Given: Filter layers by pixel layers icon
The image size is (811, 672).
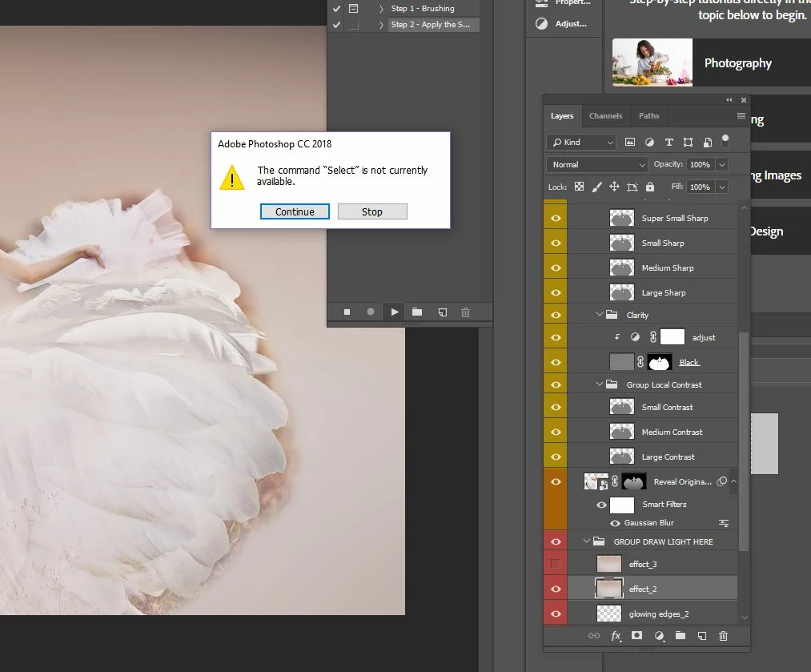Looking at the screenshot, I should point(630,143).
